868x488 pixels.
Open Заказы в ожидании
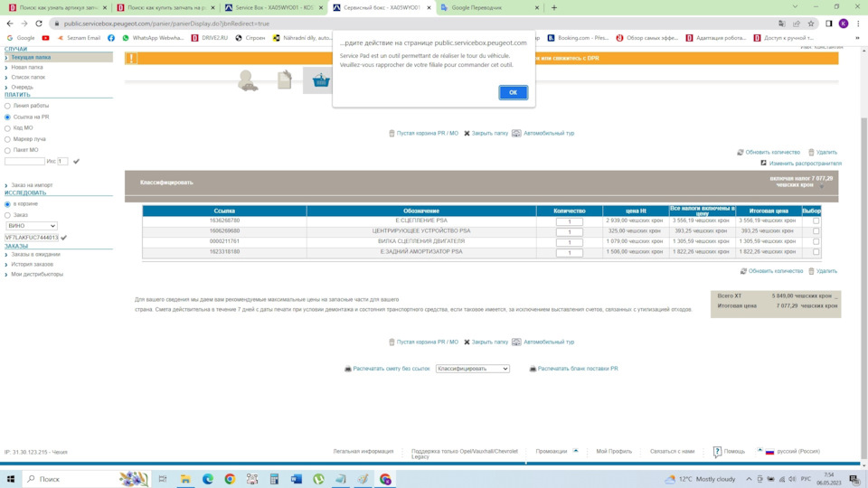(35, 255)
